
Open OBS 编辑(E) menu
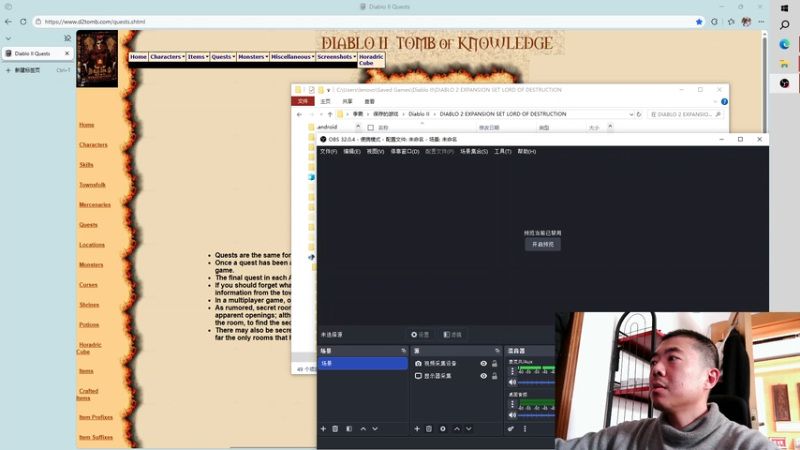(352, 152)
